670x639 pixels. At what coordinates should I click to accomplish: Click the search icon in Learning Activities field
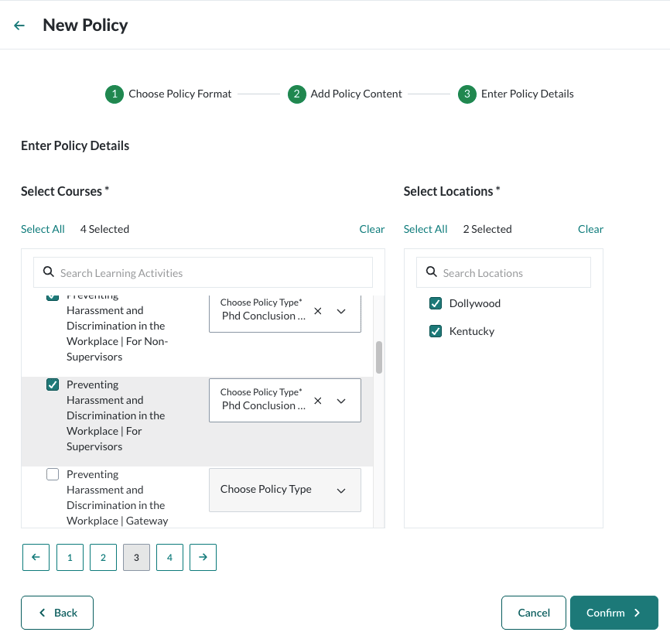tap(48, 272)
